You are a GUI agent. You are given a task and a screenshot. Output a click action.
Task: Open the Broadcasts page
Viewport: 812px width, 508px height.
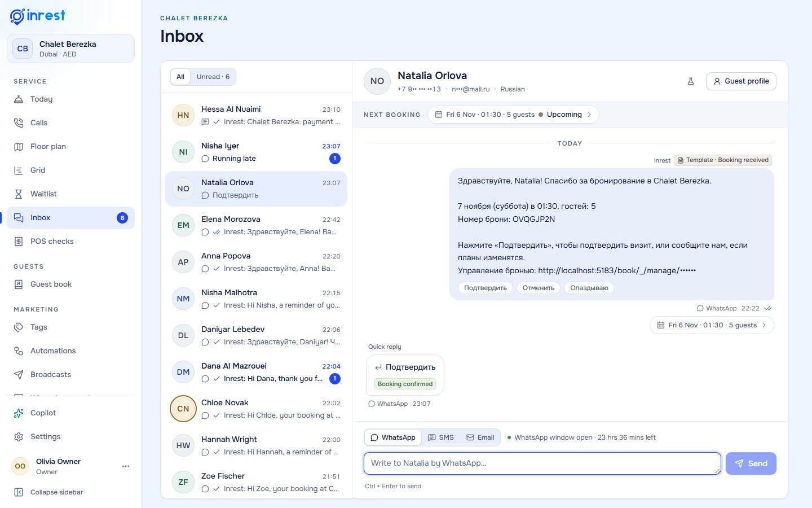tap(70, 375)
